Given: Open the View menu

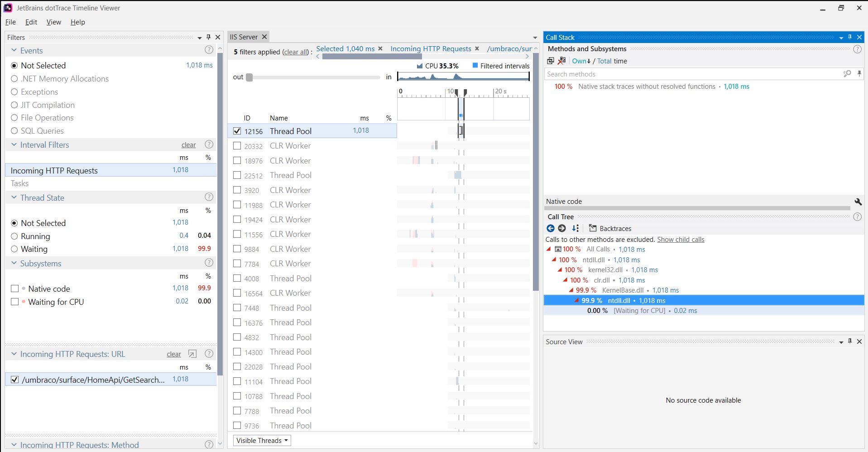Looking at the screenshot, I should 53,22.
